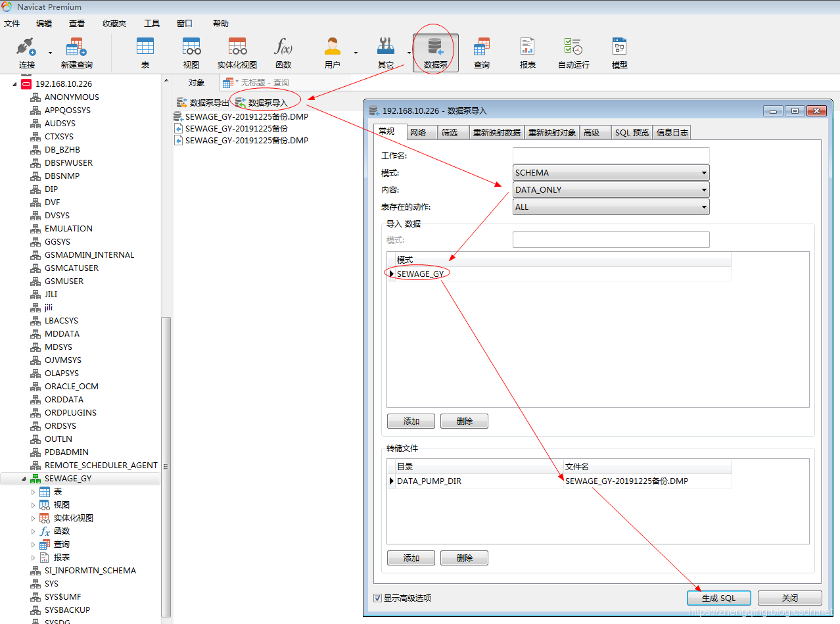Open 自动运行 automation toolbar icon

(x=574, y=53)
